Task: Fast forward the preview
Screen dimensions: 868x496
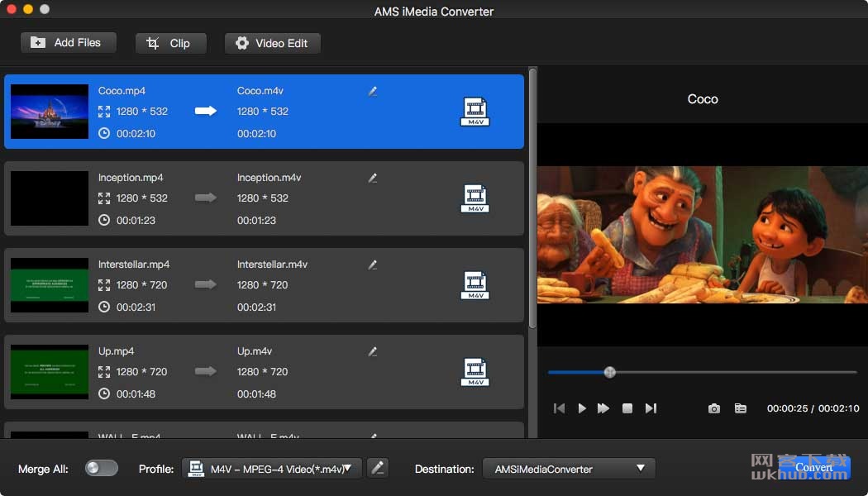Action: click(x=603, y=408)
